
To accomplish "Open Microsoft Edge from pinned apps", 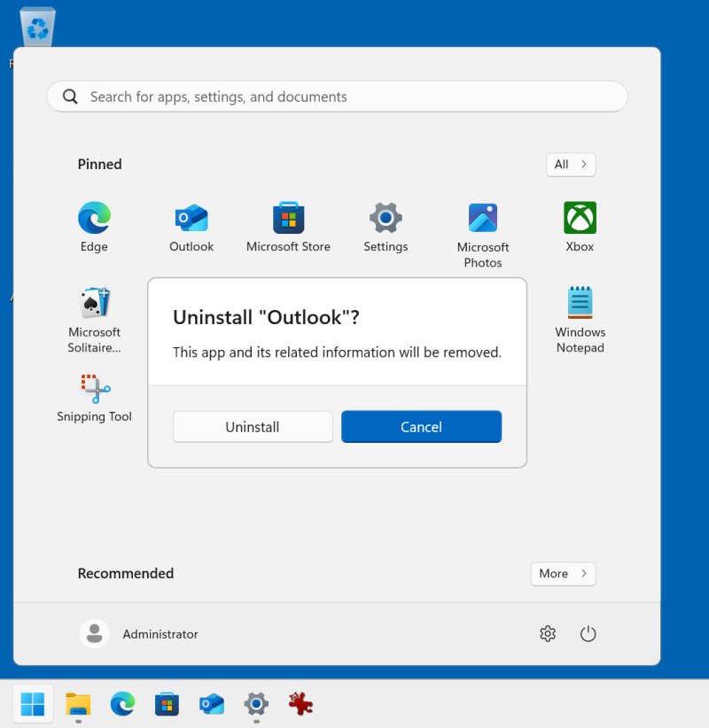I will tap(94, 218).
